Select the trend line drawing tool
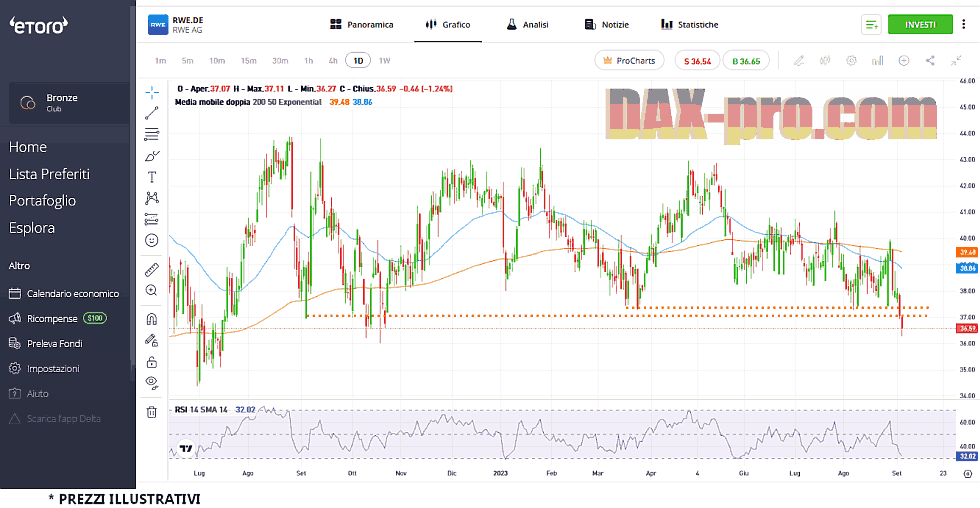This screenshot has height=508, width=980. (x=152, y=113)
